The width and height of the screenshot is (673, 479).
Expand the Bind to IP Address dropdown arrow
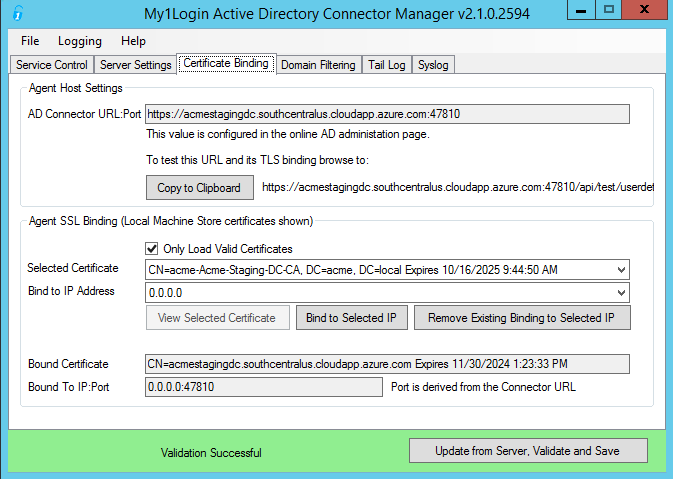click(x=621, y=293)
